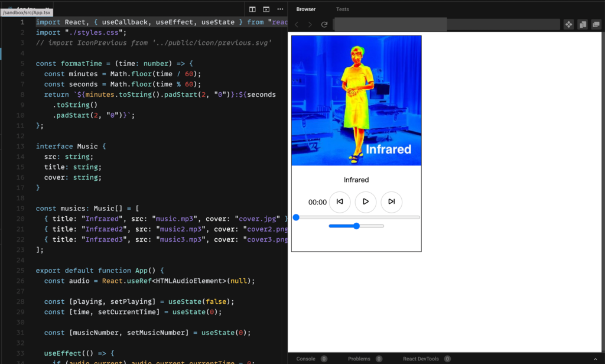Open the editor more options ellipsis
This screenshot has height=364, width=605.
[x=279, y=9]
